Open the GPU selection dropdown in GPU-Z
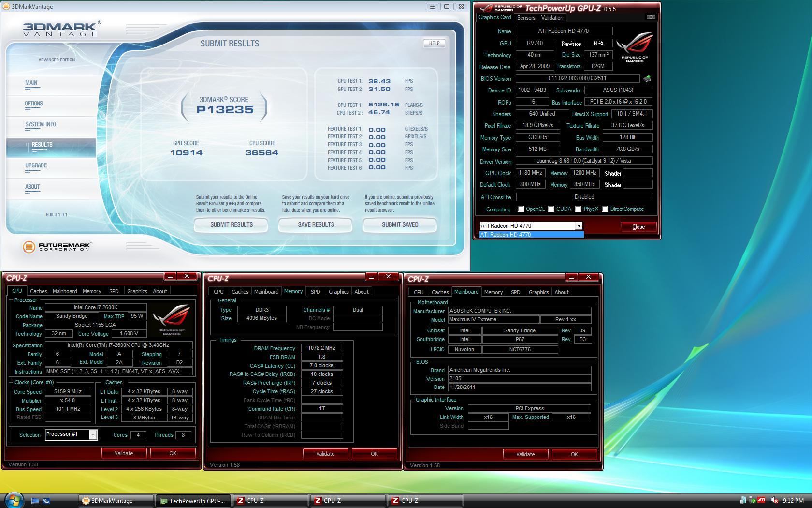Screen dimensions: 812x508 pyautogui.click(x=579, y=226)
